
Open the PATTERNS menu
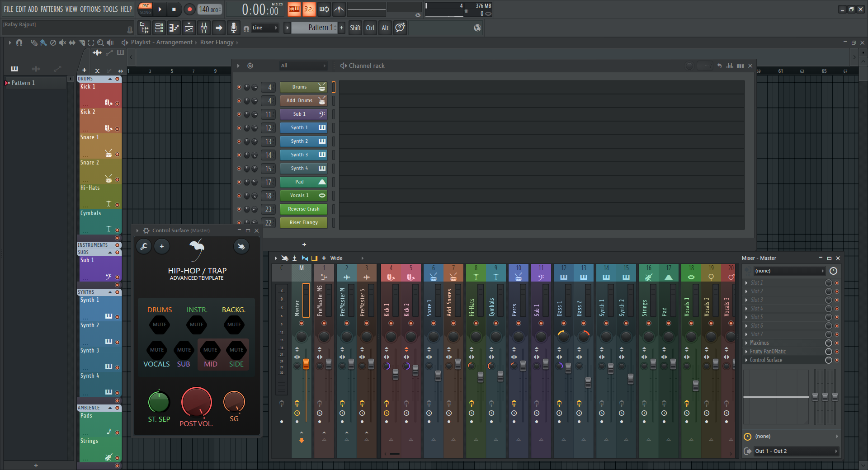[52, 9]
